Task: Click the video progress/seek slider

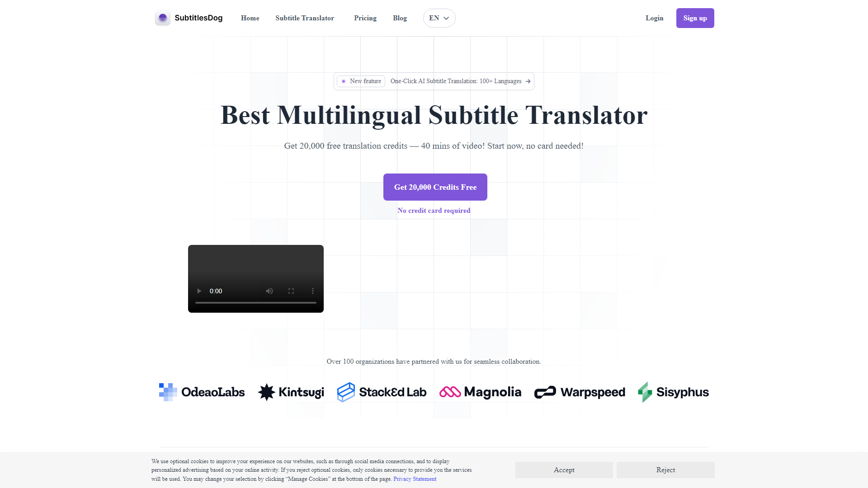Action: 256,303
